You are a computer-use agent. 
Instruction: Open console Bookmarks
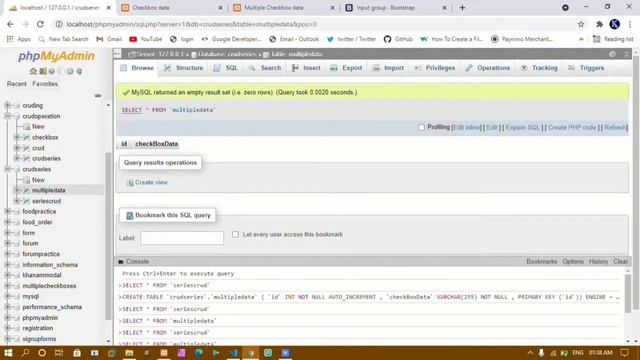coord(542,261)
